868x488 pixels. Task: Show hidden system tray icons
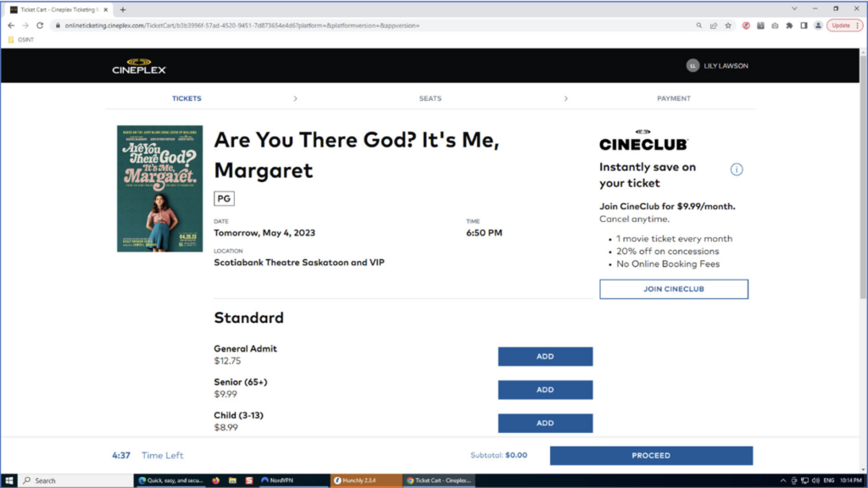[x=782, y=480]
